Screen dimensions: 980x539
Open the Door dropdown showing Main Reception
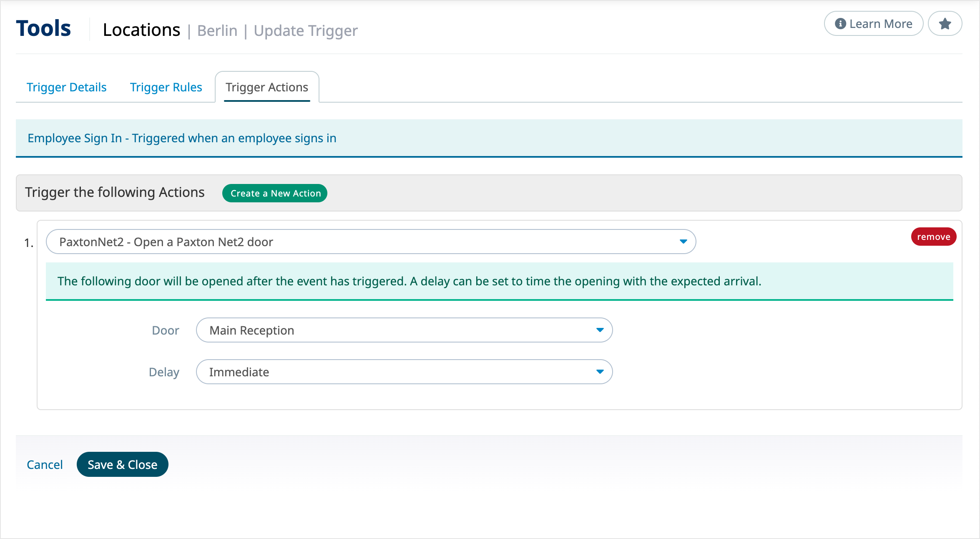coord(405,330)
